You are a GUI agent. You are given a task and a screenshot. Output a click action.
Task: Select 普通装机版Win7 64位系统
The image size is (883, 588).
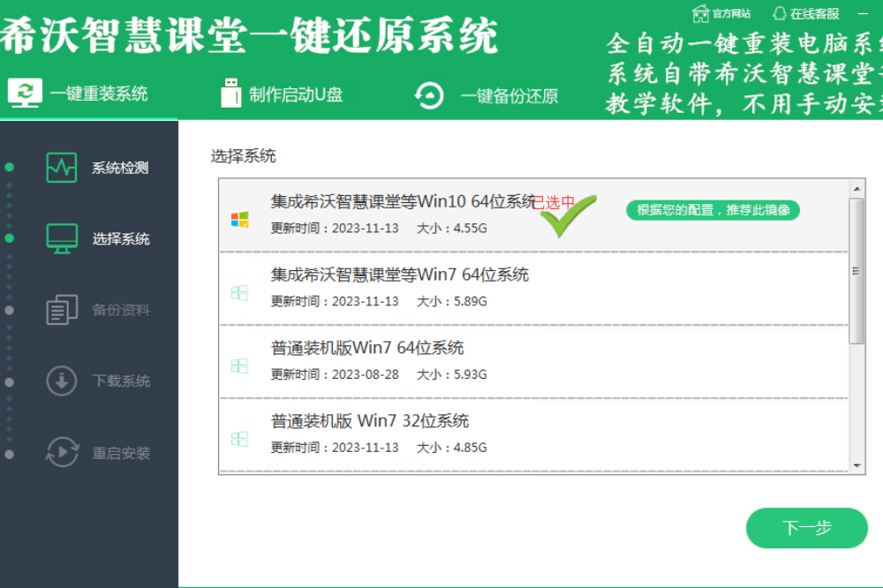(533, 362)
